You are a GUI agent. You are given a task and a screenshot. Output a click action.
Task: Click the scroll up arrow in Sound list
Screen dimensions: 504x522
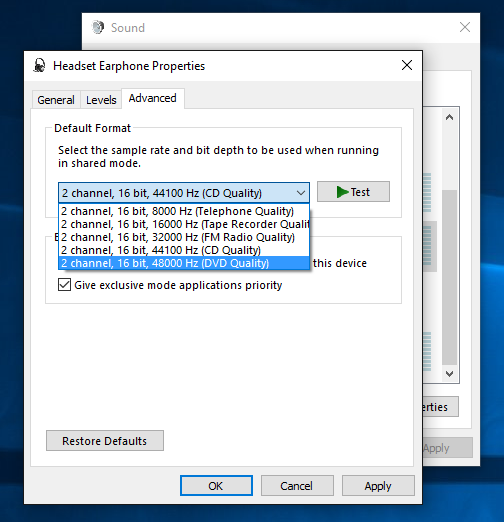click(x=449, y=117)
